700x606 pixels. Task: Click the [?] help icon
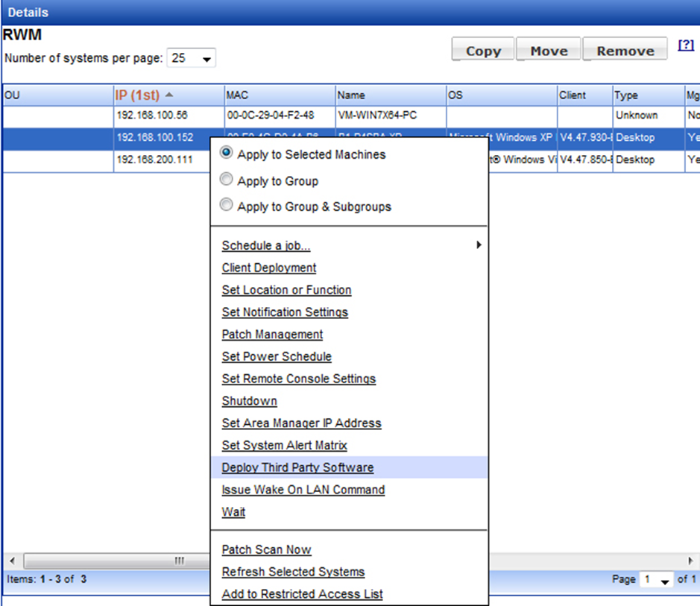coord(685,45)
